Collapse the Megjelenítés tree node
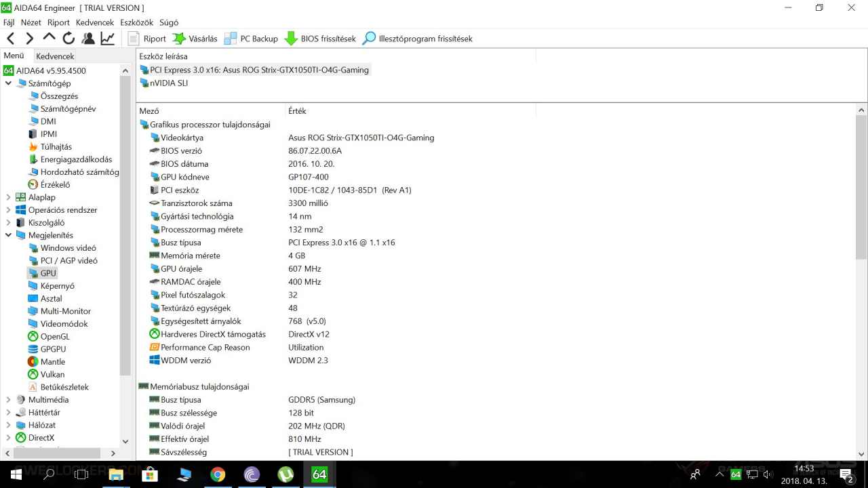This screenshot has height=488, width=868. (8, 235)
